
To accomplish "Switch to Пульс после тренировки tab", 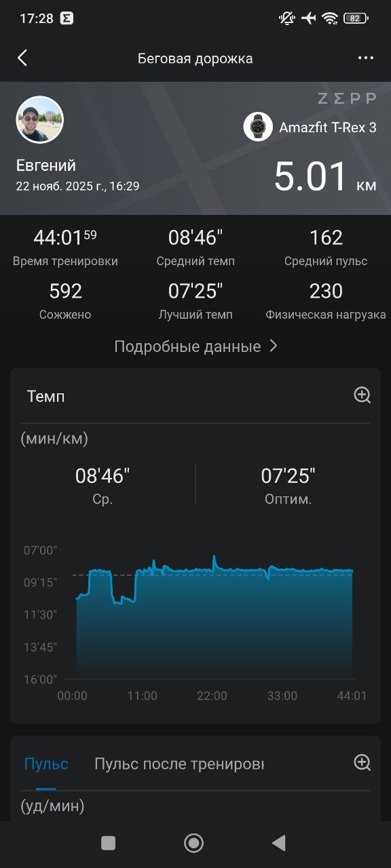I will (179, 764).
